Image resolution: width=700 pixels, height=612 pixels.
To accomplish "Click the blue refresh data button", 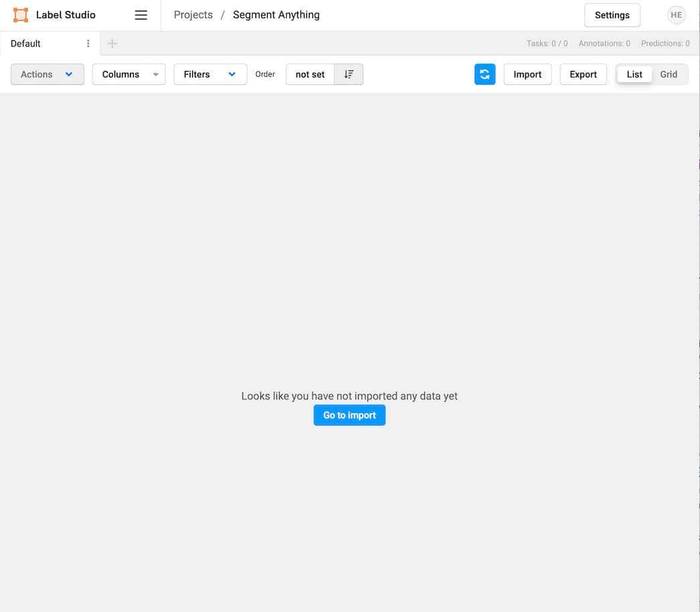I will (x=485, y=74).
